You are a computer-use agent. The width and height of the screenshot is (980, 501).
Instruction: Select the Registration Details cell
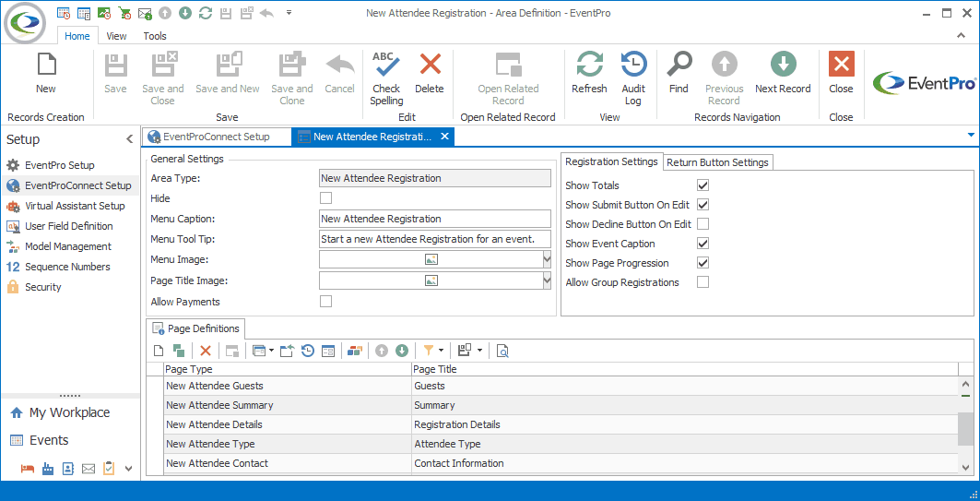click(684, 424)
